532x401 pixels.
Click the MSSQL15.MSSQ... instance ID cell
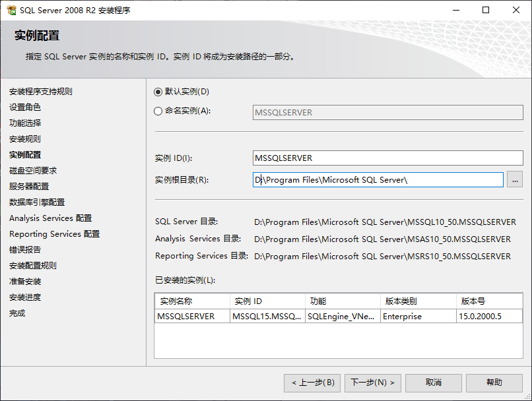(x=268, y=317)
